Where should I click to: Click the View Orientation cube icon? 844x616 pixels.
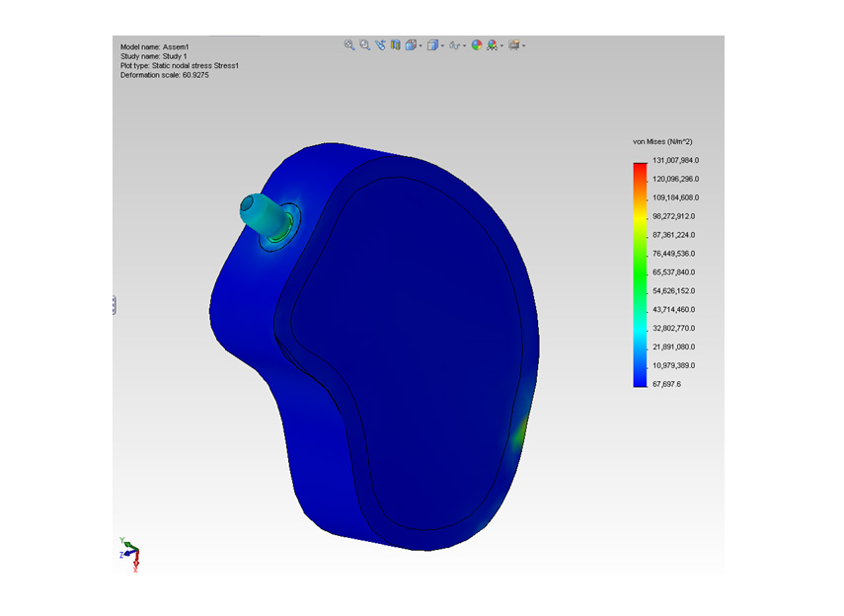[x=411, y=45]
